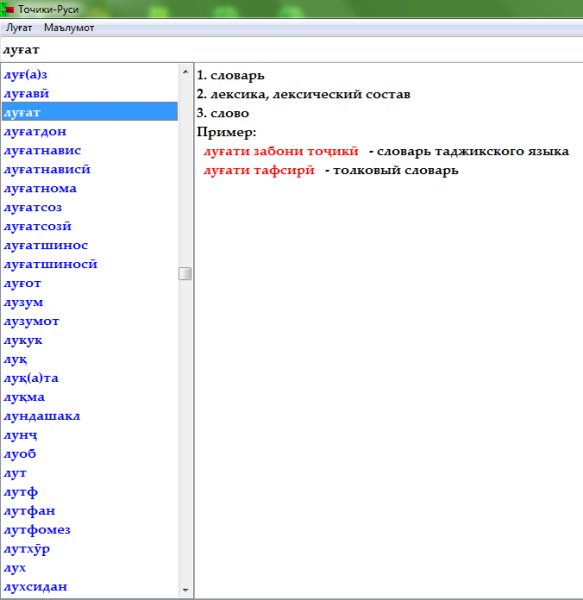This screenshot has width=583, height=600.
Task: Click the Точики-Руси app icon in title bar
Action: click(x=7, y=8)
